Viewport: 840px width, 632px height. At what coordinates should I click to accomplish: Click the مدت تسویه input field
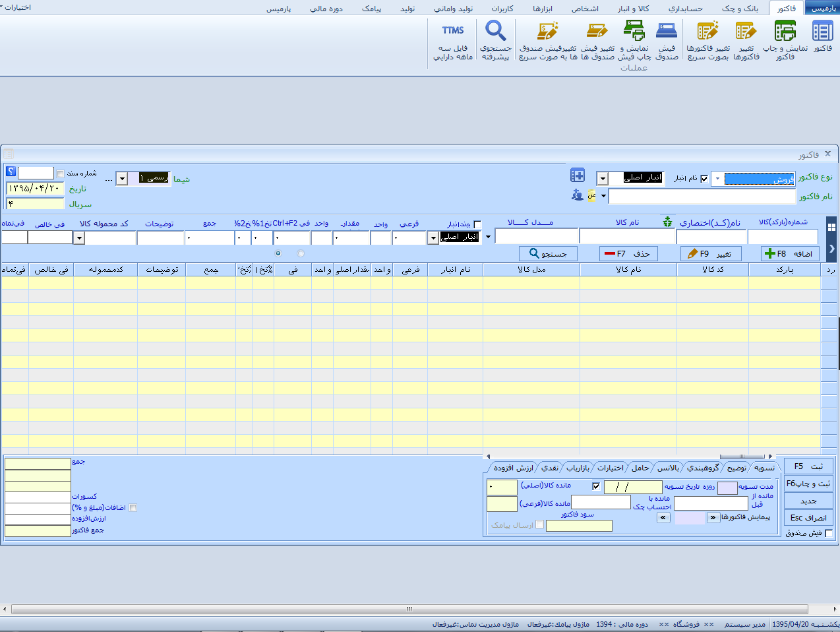(x=727, y=488)
